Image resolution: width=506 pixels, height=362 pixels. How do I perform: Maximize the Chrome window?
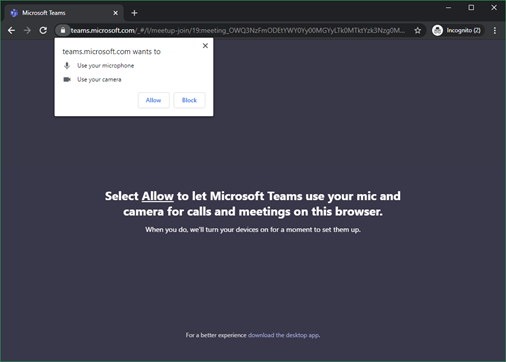tap(471, 7)
